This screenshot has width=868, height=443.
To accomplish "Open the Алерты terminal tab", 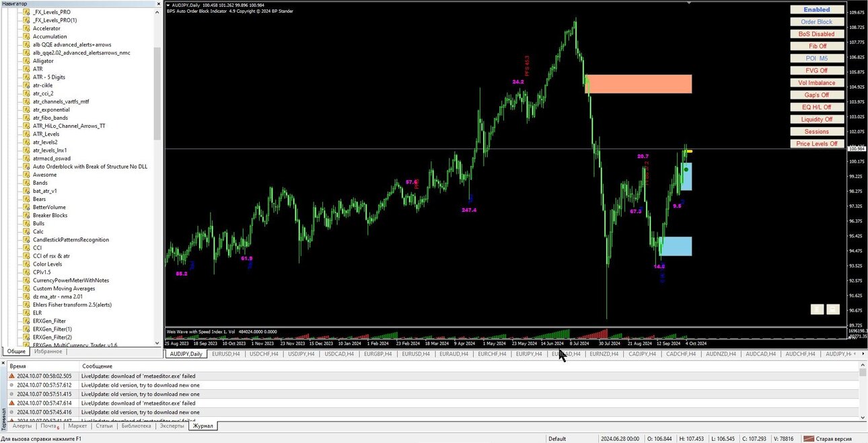I will [x=22, y=426].
